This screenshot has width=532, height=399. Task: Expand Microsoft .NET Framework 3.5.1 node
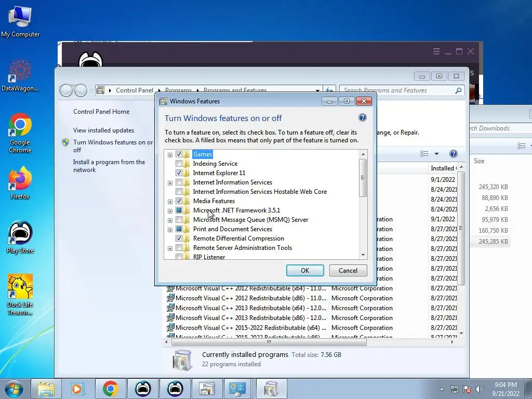[x=170, y=211]
